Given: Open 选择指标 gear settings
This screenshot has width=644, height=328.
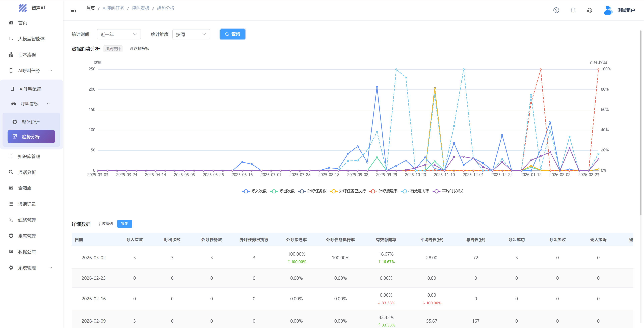Looking at the screenshot, I should [x=140, y=48].
